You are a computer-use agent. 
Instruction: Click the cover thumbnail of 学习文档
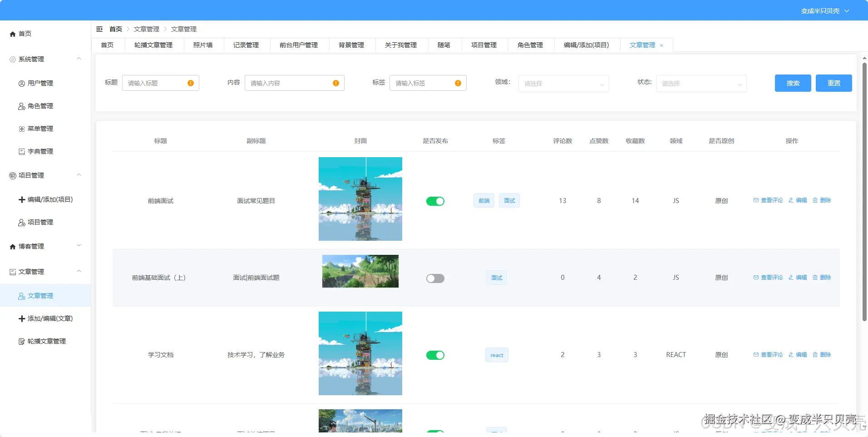360,353
